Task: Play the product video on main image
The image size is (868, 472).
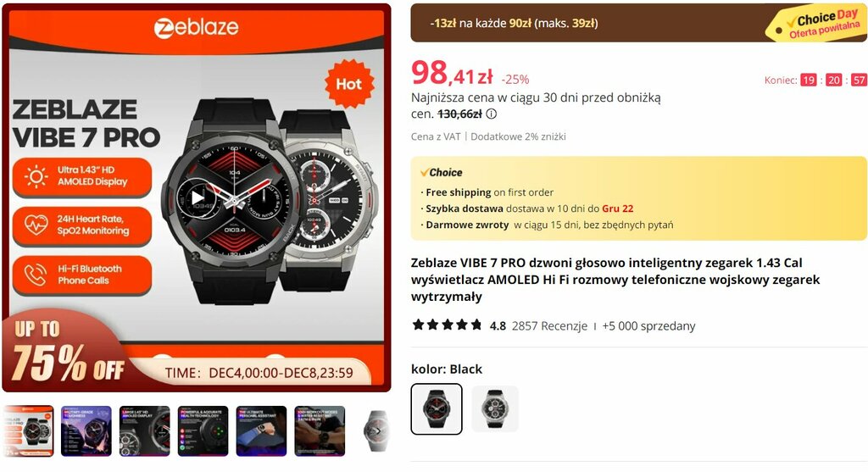Action: click(197, 197)
